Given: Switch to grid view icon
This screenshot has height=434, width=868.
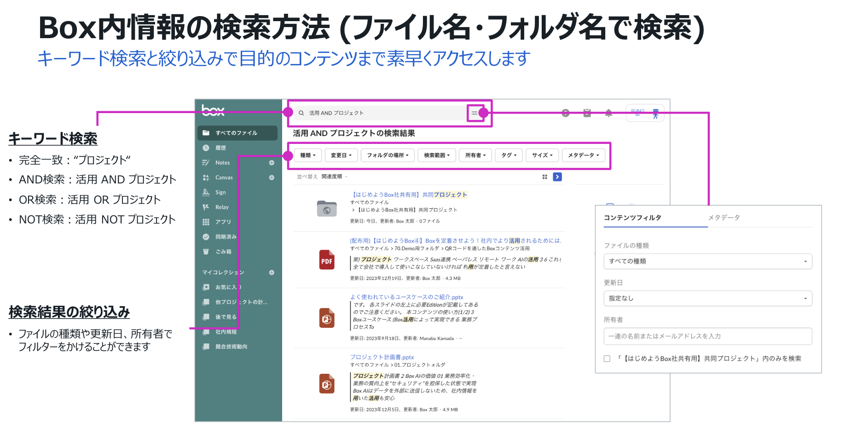Looking at the screenshot, I should pos(544,177).
